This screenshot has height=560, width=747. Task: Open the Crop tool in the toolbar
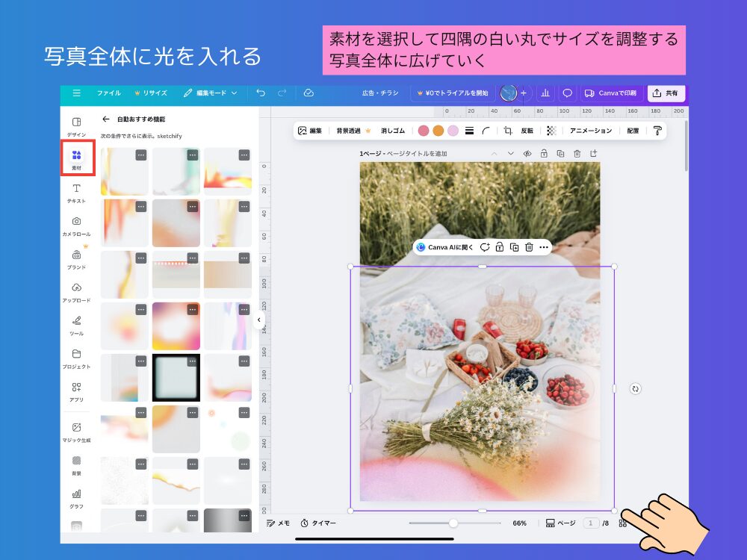point(509,131)
